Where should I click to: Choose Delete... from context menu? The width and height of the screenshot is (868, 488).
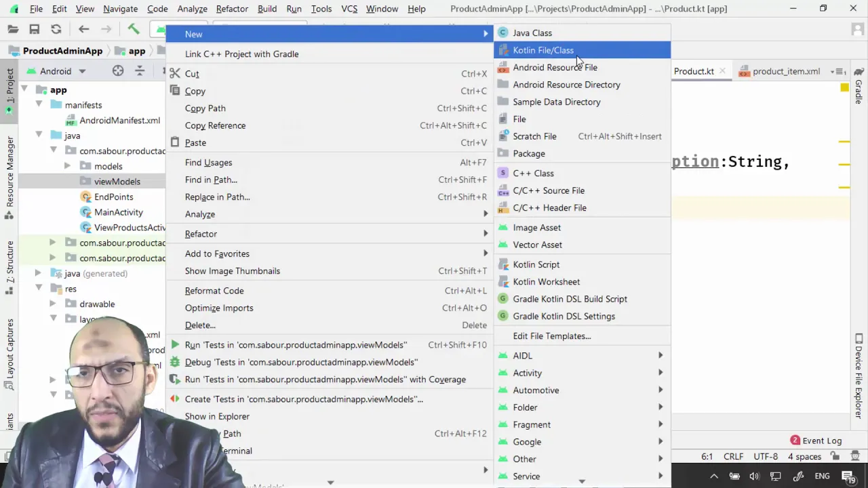pos(330,325)
